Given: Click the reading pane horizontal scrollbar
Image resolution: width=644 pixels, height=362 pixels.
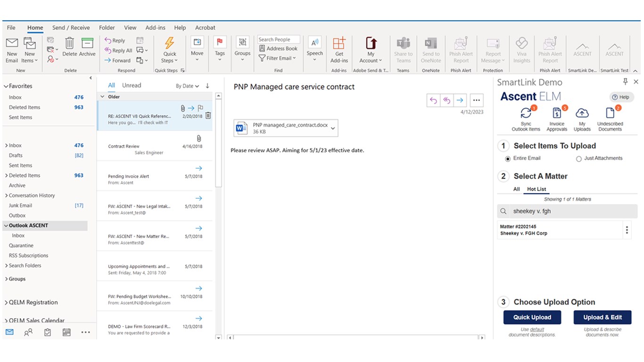Looking at the screenshot, I should pos(356,337).
